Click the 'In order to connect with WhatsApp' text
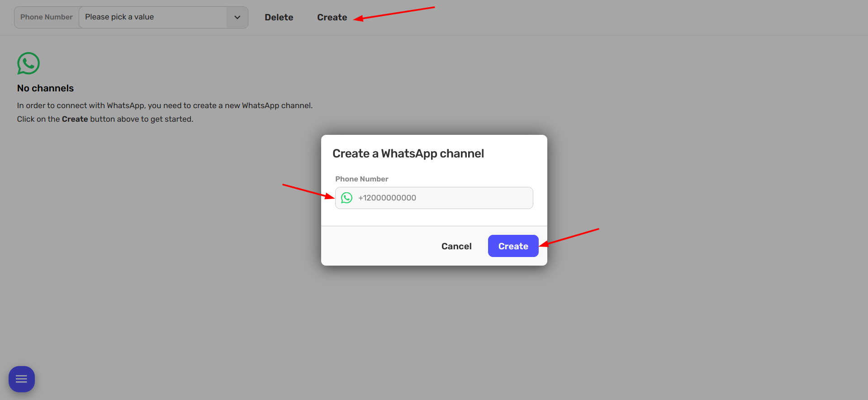The image size is (868, 400). pos(165,105)
